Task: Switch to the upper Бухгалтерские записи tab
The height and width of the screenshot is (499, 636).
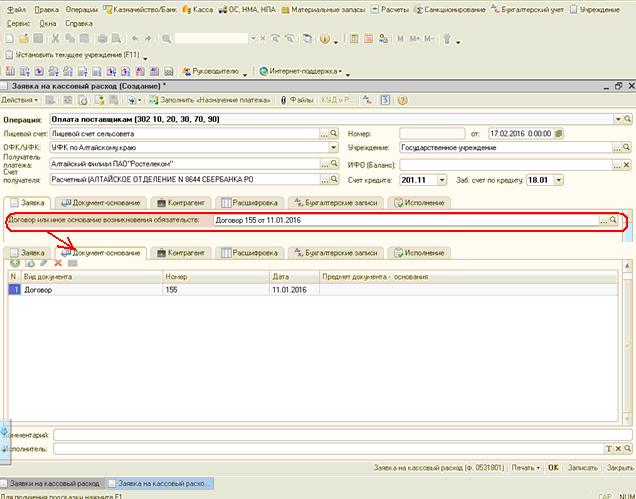Action: [x=336, y=203]
